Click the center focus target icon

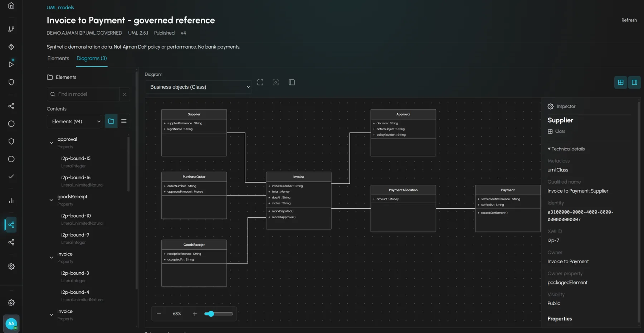click(x=275, y=83)
